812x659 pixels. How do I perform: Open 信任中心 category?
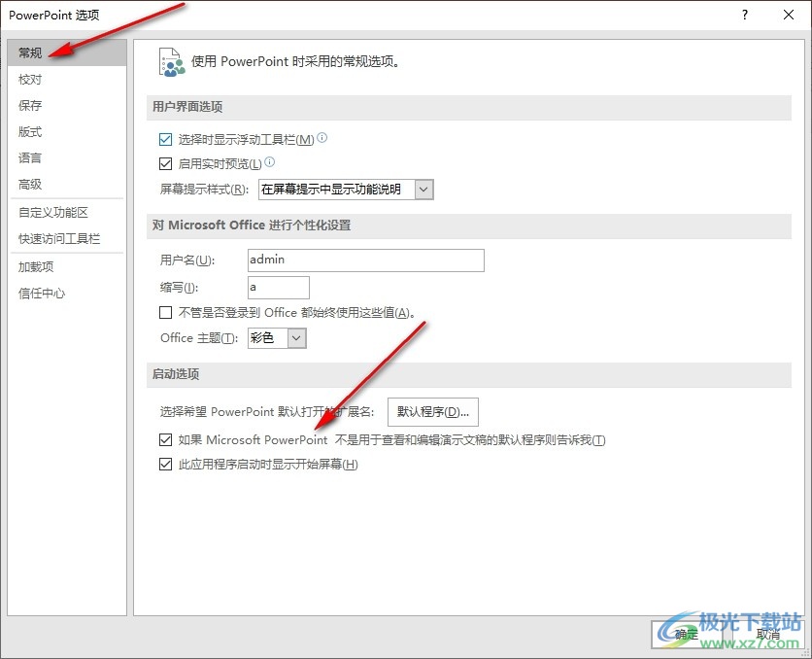[x=42, y=294]
